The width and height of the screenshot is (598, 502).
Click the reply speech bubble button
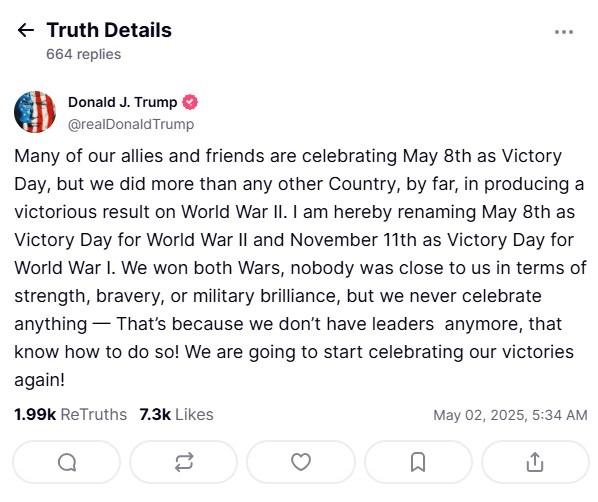[x=67, y=462]
